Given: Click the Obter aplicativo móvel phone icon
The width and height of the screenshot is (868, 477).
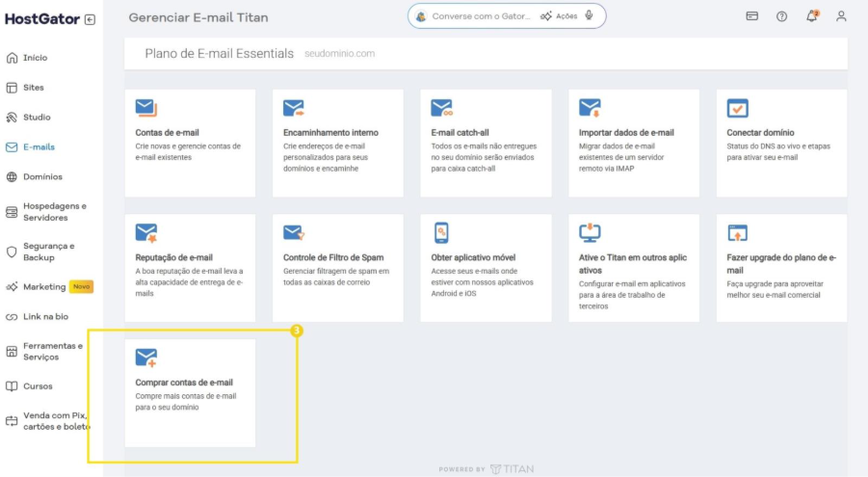Looking at the screenshot, I should (441, 232).
